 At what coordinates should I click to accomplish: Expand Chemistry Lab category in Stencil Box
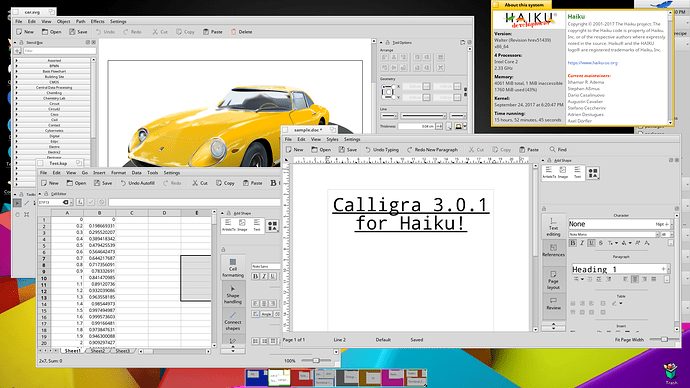(x=52, y=98)
